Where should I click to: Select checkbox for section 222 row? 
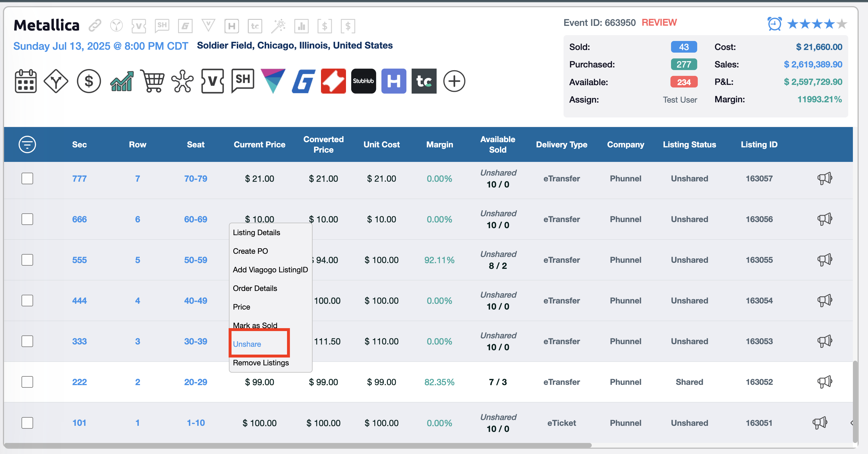[x=27, y=382]
